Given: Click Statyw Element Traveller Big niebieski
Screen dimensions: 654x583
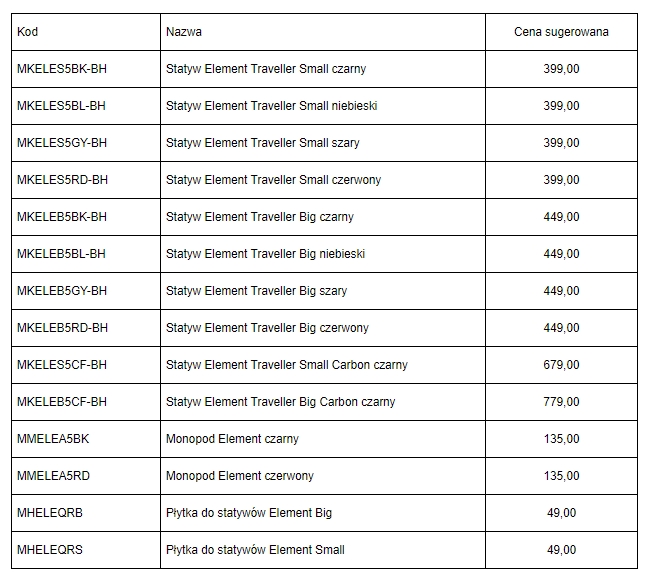Looking at the screenshot, I should pyautogui.click(x=266, y=254).
